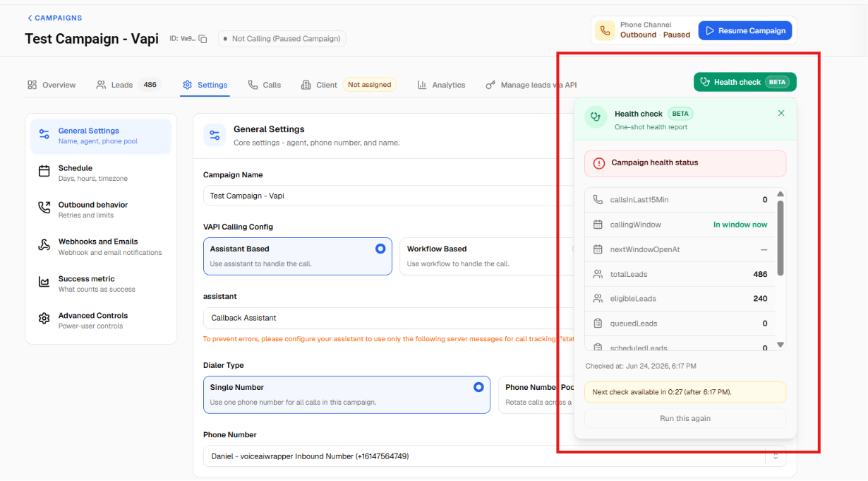
Task: Click 'Not Calling (Paused Campaign)' status badge
Action: point(282,39)
